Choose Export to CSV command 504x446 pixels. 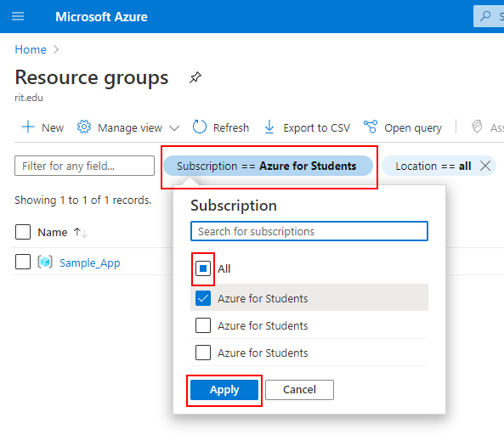(x=307, y=127)
